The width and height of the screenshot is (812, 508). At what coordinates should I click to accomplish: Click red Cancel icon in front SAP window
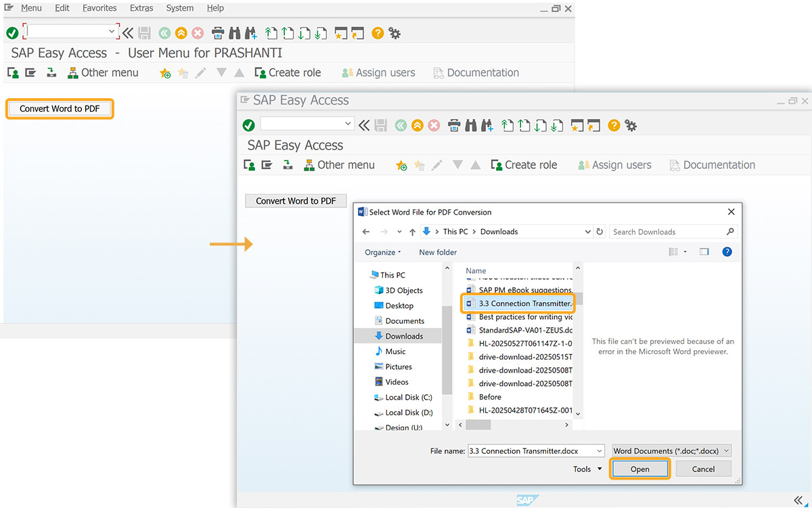pos(434,125)
